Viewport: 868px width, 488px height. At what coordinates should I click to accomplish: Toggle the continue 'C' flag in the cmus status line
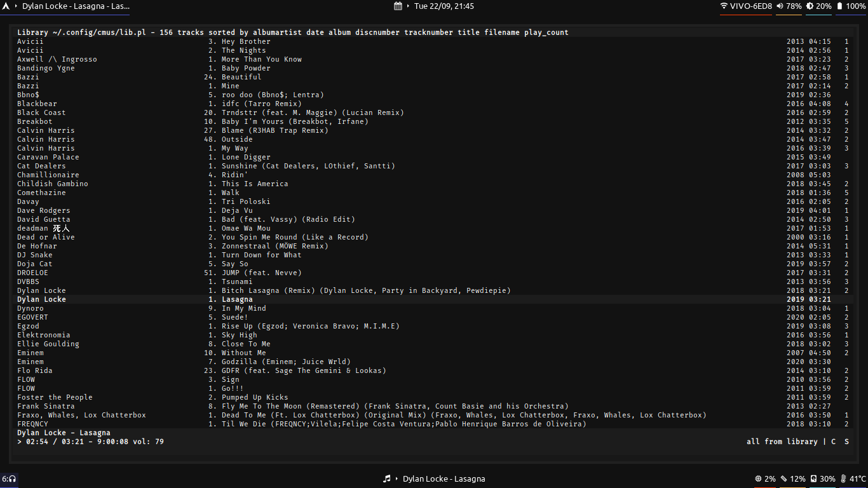[x=834, y=442]
